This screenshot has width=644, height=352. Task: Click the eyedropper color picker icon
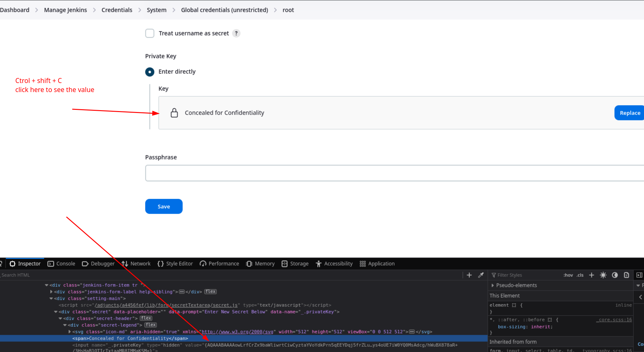(x=481, y=275)
